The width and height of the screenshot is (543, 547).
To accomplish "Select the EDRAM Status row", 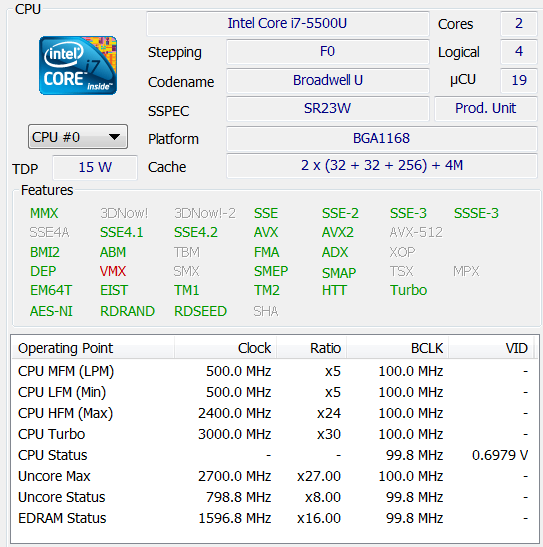I will (273, 518).
